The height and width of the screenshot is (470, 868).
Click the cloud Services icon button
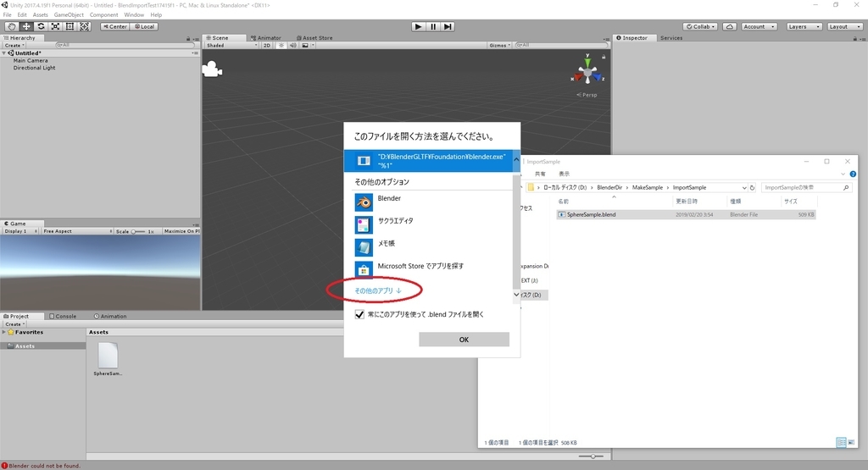(x=730, y=26)
